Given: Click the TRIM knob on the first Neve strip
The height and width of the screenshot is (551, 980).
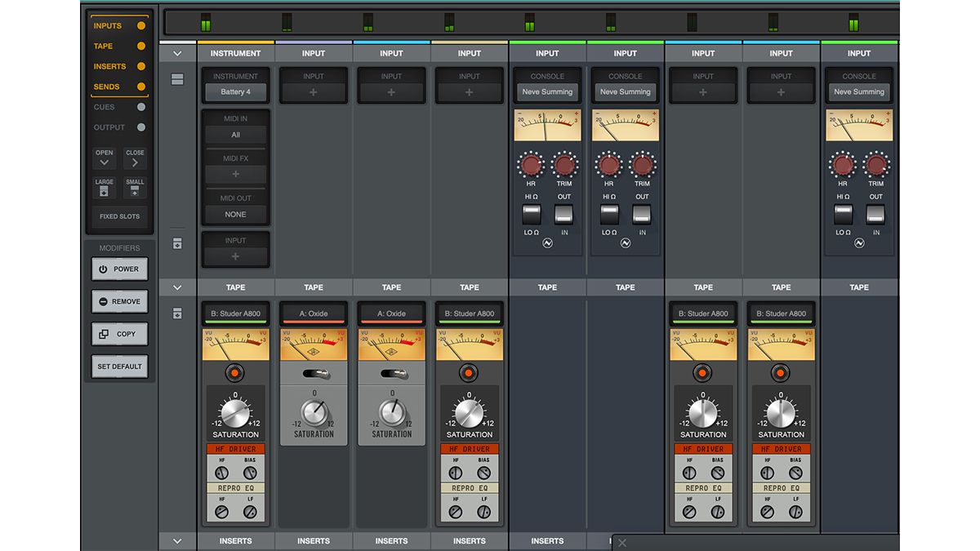Looking at the screenshot, I should click(x=564, y=166).
